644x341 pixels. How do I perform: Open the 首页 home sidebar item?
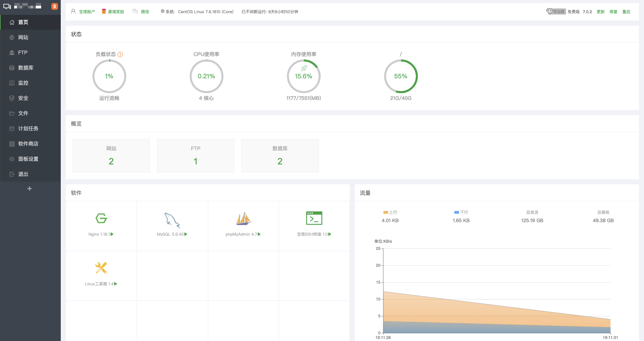[30, 22]
